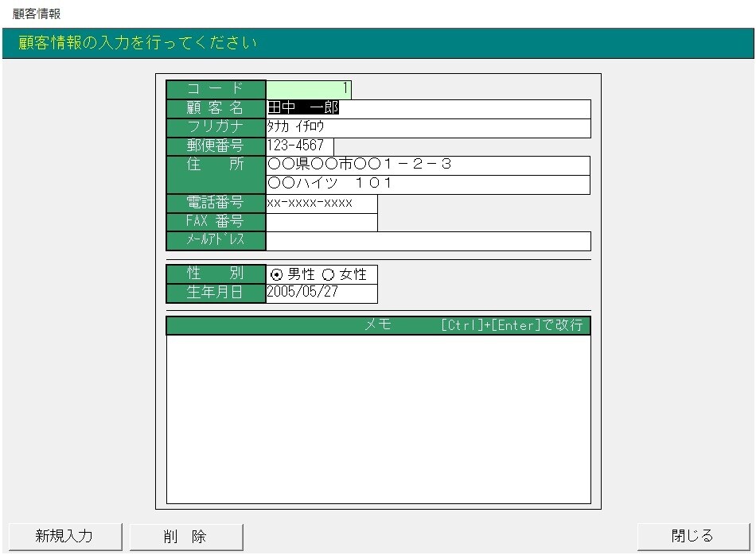Screen dimensions: 756x555
Task: Click the 新規入力 button
Action: [x=65, y=536]
